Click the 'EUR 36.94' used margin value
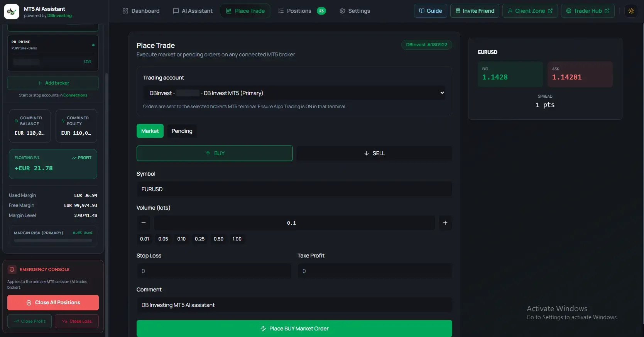644x337 pixels. click(x=86, y=195)
